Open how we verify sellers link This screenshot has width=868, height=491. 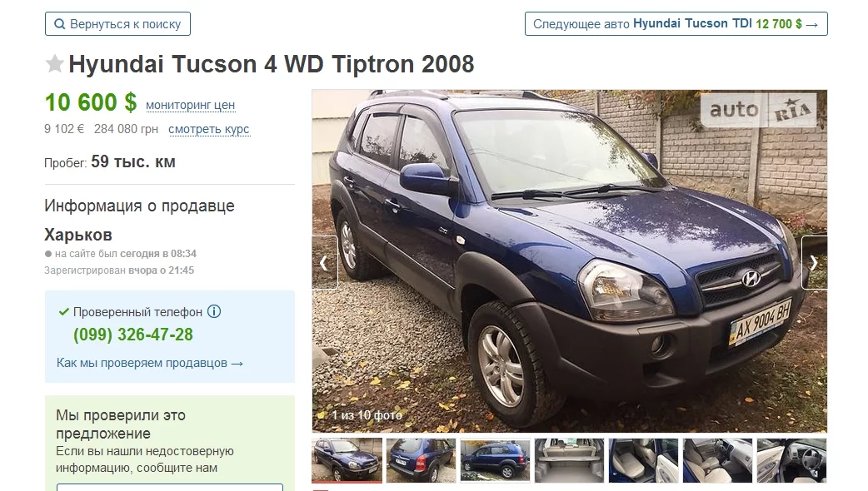149,364
